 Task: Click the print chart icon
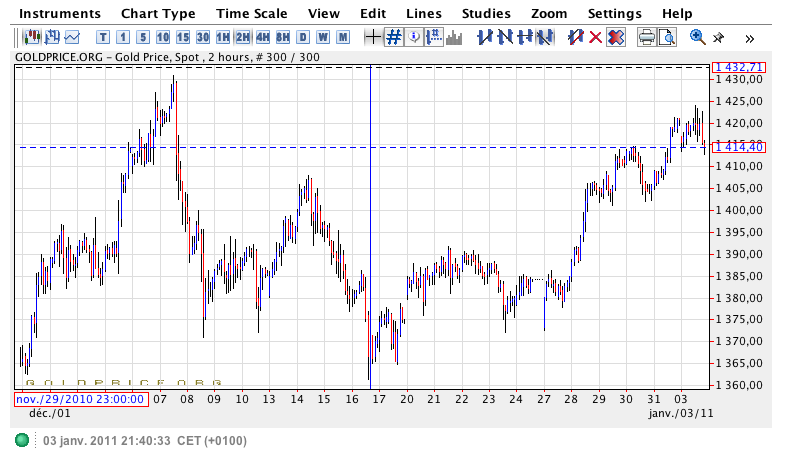[x=647, y=38]
